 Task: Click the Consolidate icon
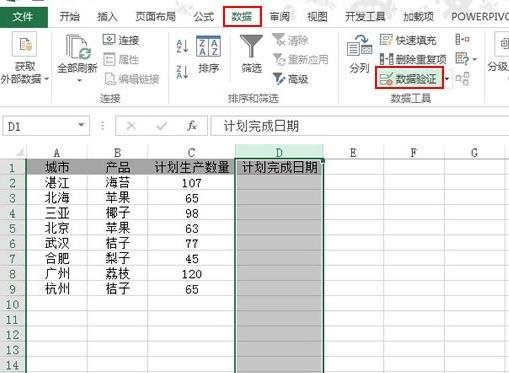[x=463, y=40]
